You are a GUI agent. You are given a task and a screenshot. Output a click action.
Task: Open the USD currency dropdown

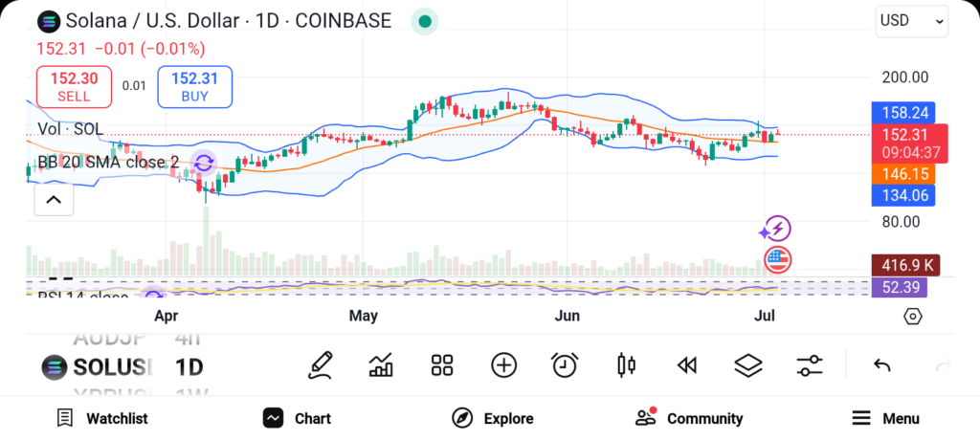(x=911, y=21)
